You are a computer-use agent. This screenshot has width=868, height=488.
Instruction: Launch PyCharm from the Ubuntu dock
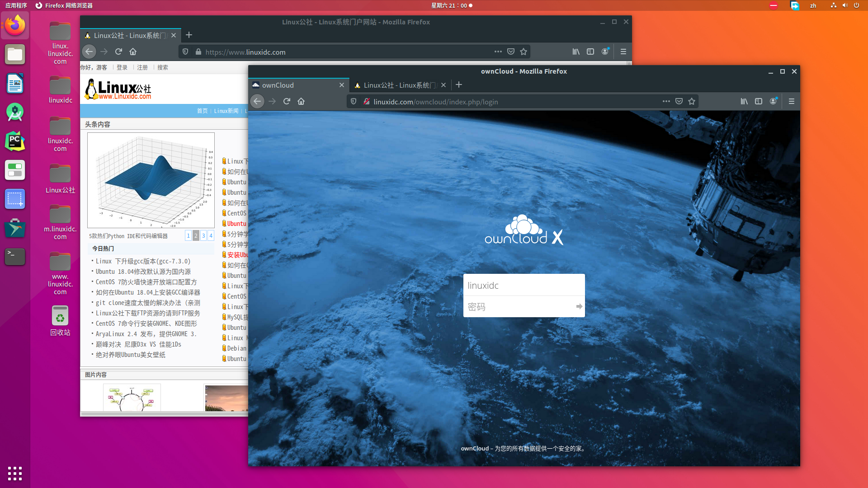(x=15, y=141)
